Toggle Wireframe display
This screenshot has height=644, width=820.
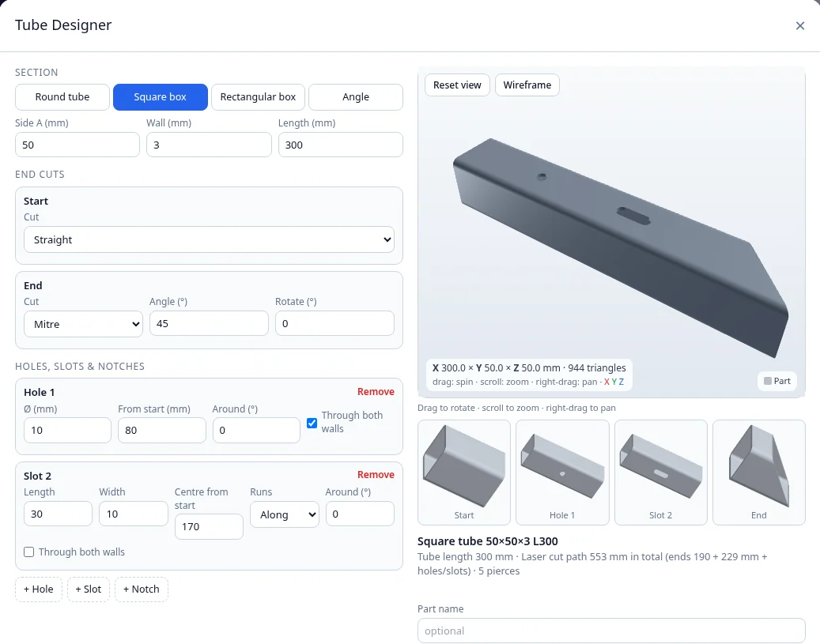click(x=527, y=85)
